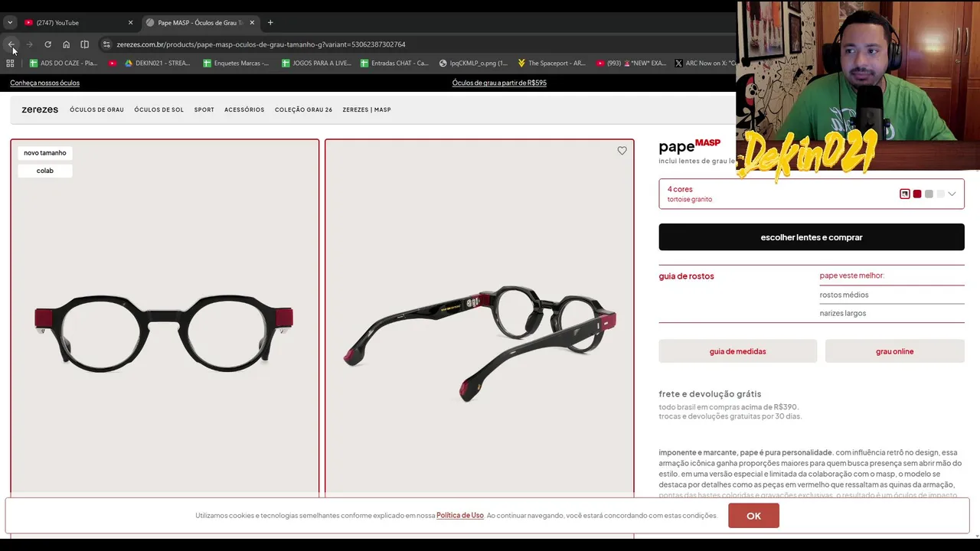Open the tab search chevron button
980x551 pixels.
click(x=10, y=23)
